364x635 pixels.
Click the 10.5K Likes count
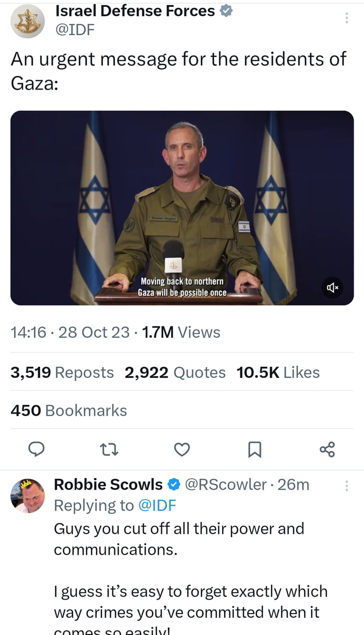pyautogui.click(x=278, y=372)
